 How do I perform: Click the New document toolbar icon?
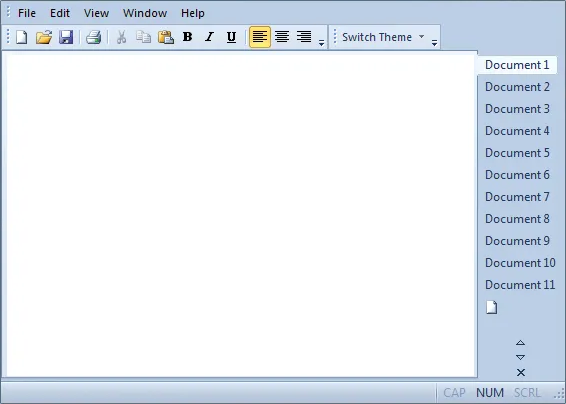point(22,37)
